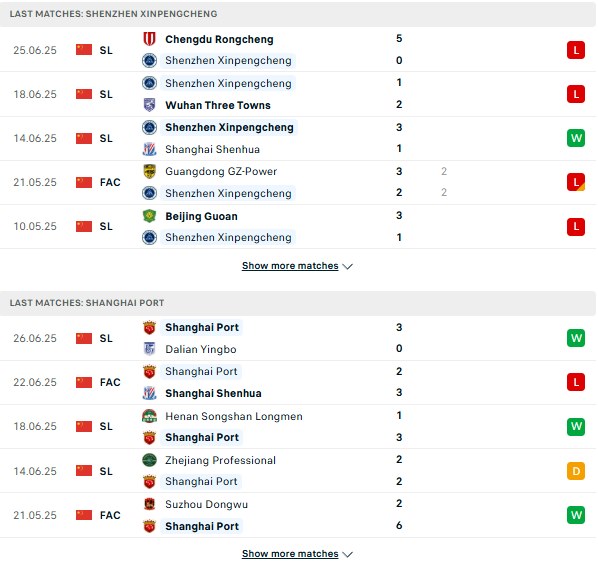This screenshot has height=568, width=598.
Task: Click the Guangdong GZ-Power club logo
Action: [150, 171]
